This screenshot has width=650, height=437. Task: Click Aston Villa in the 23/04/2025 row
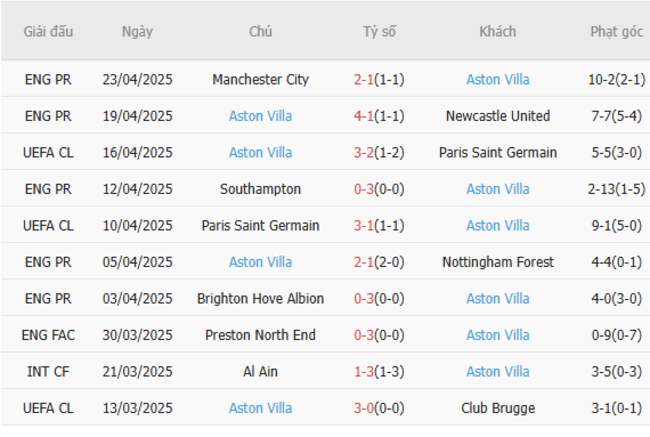498,80
